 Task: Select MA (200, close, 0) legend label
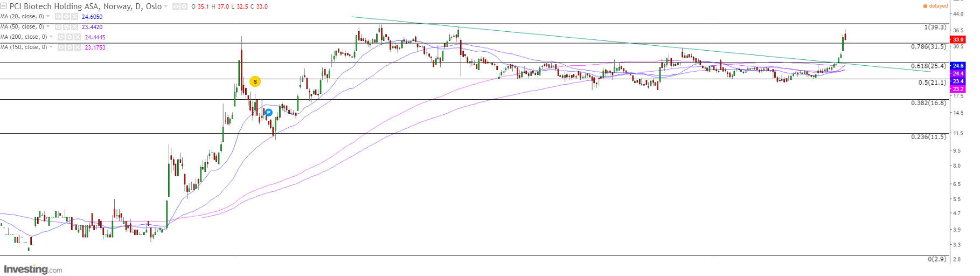pos(24,37)
